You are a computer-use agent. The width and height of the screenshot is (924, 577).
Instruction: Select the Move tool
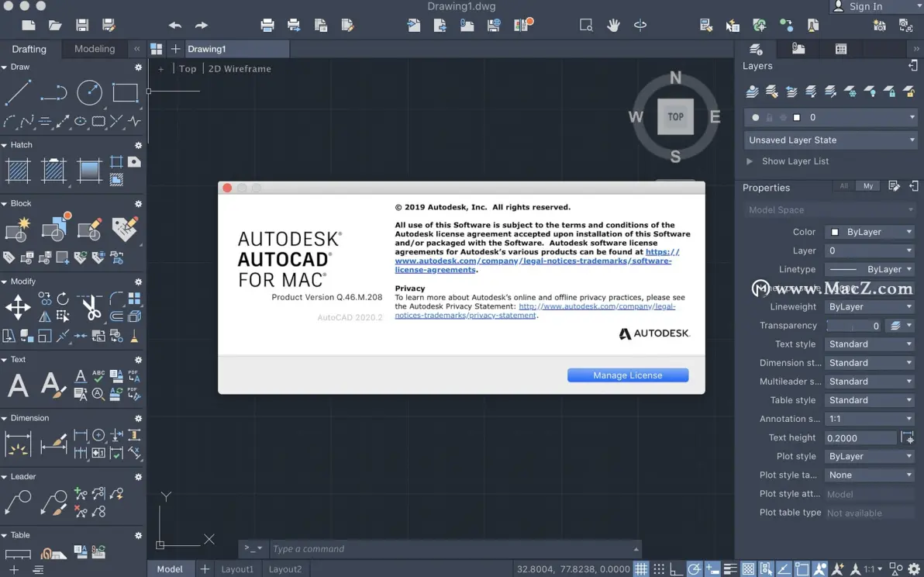(x=19, y=307)
